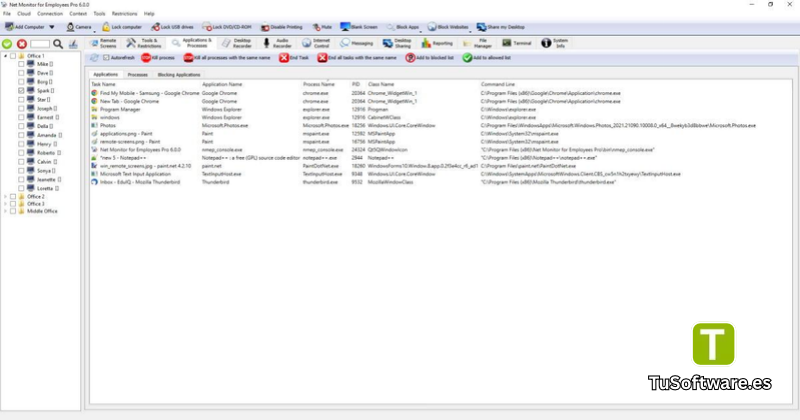Click the computer filter search field
Viewport: 800px width, 420px height.
click(x=40, y=44)
